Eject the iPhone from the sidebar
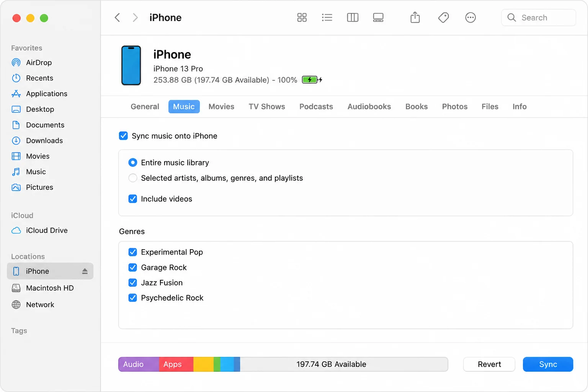This screenshot has height=392, width=588. 85,271
